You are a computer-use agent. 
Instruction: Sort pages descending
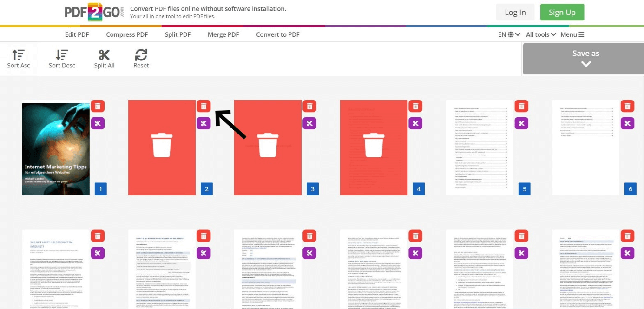62,59
